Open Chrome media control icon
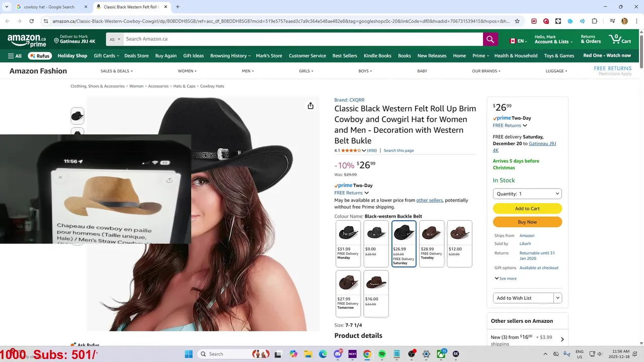Viewport: 644px width, 362px height. pyautogui.click(x=612, y=21)
